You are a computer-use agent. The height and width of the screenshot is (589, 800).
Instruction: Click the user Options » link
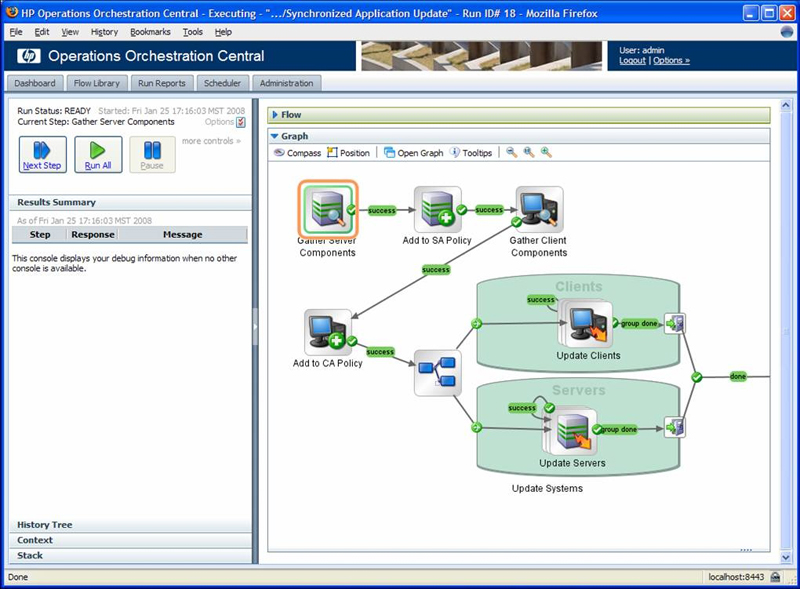coord(671,60)
